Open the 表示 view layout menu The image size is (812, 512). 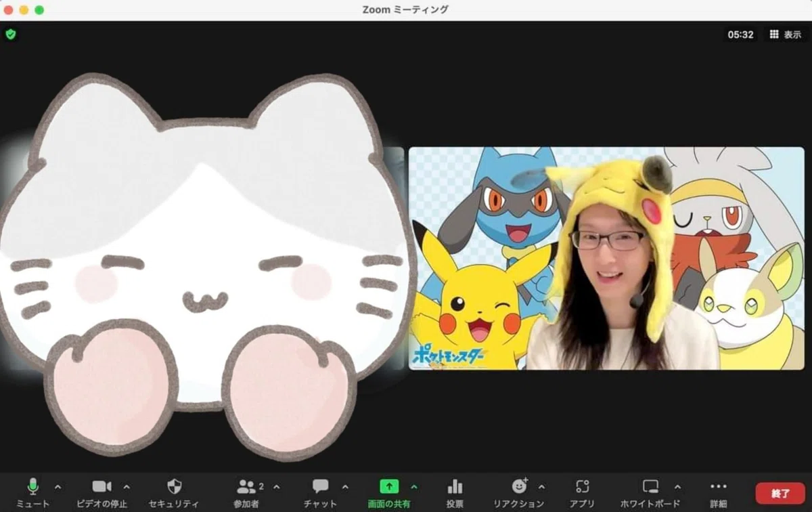785,35
